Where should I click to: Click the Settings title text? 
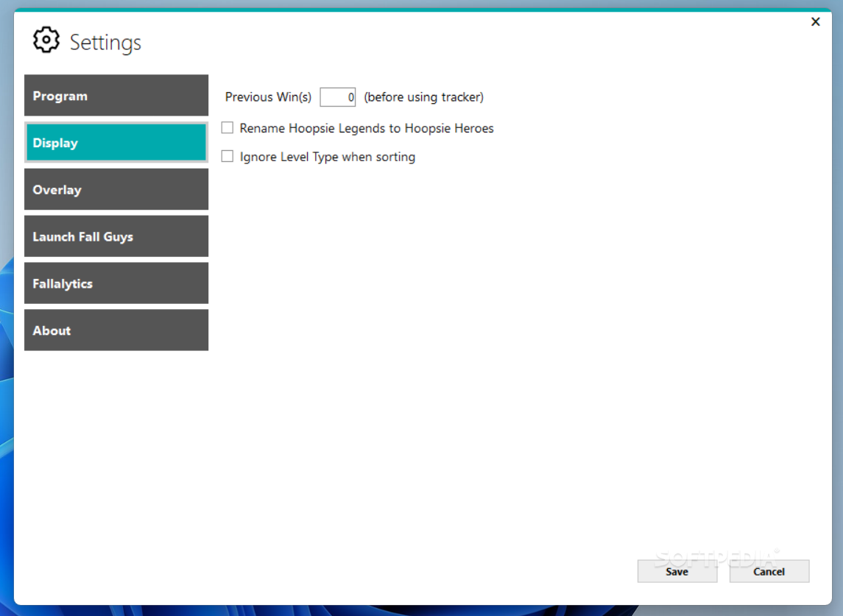click(105, 43)
